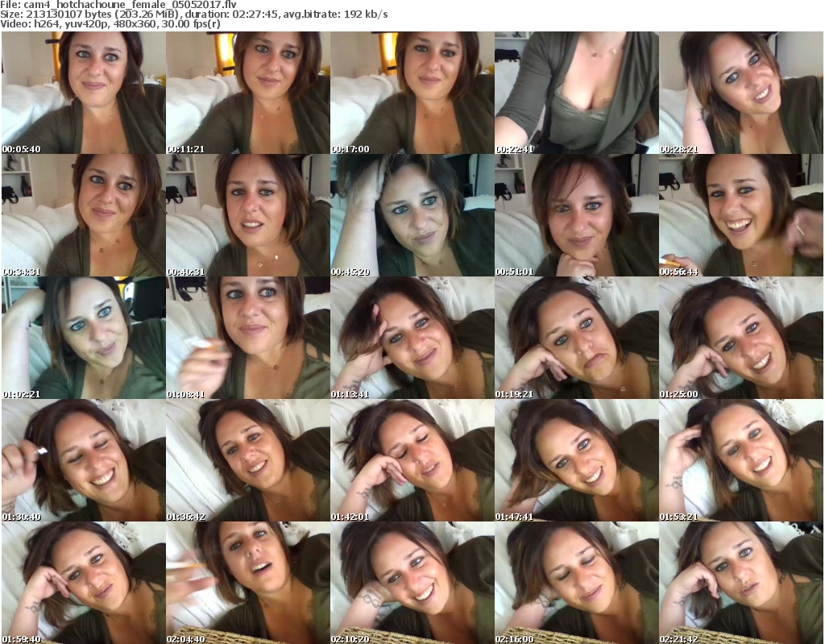
Task: Open the thumbnail at 01:19:21
Action: click(576, 338)
